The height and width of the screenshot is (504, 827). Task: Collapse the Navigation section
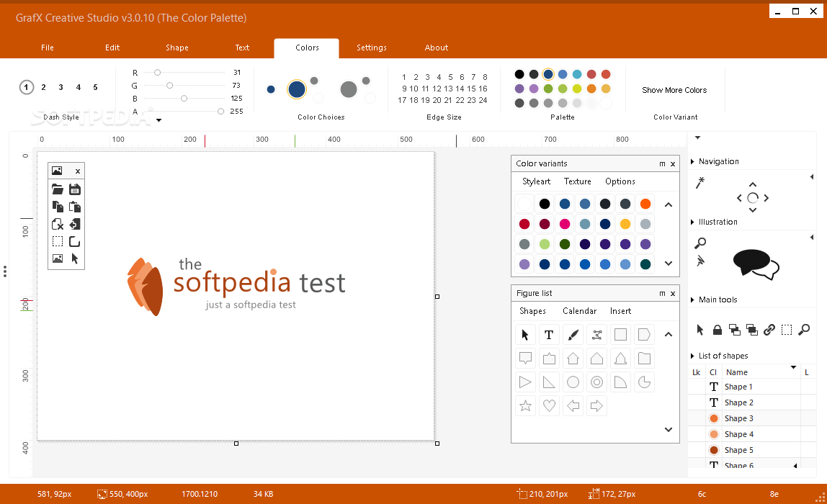692,161
